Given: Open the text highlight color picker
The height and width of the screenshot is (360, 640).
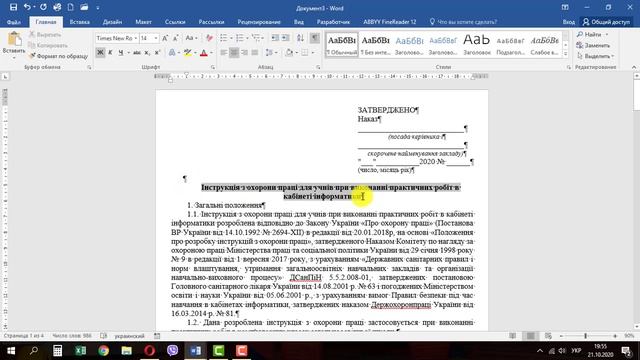Looking at the screenshot, I should pyautogui.click(x=189, y=53).
